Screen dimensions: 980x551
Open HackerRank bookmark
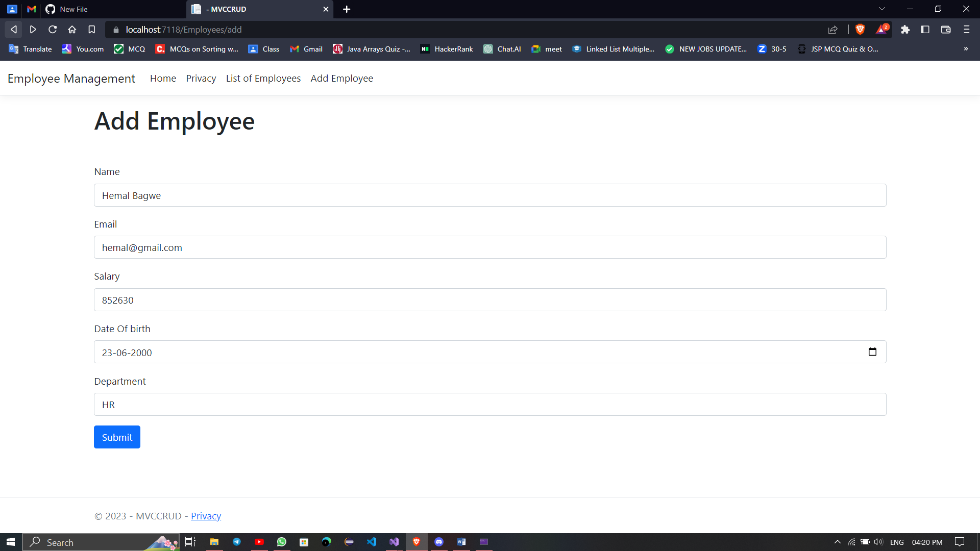point(447,49)
